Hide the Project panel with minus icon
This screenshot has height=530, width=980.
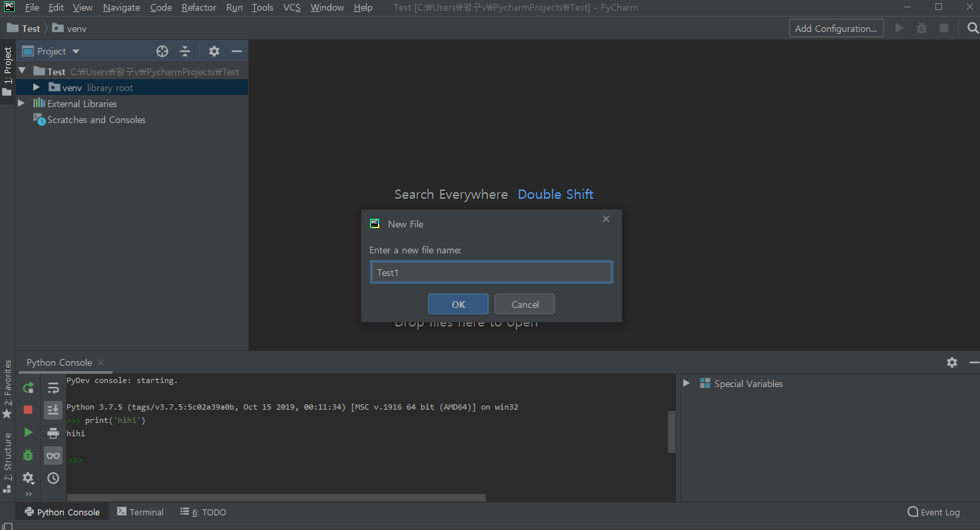pyautogui.click(x=237, y=51)
